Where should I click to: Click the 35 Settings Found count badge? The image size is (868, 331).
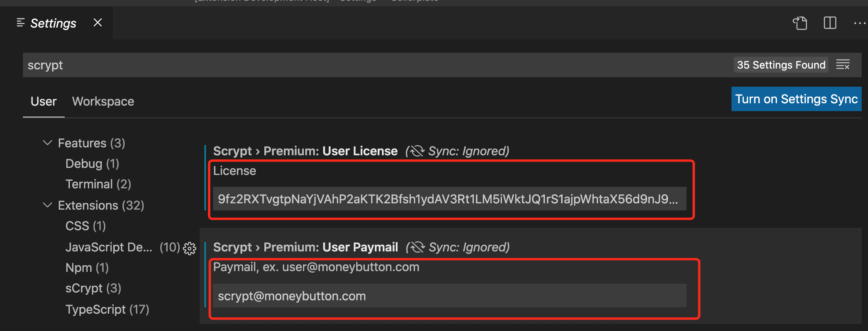(781, 65)
